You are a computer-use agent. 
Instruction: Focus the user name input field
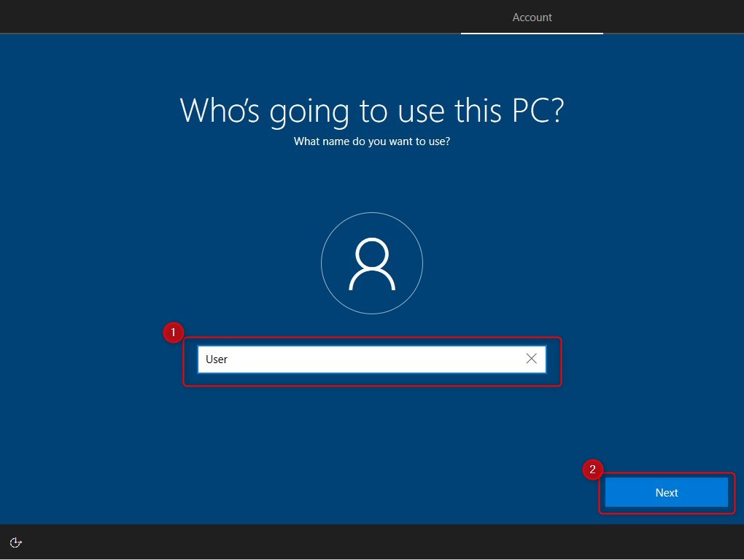(x=371, y=359)
